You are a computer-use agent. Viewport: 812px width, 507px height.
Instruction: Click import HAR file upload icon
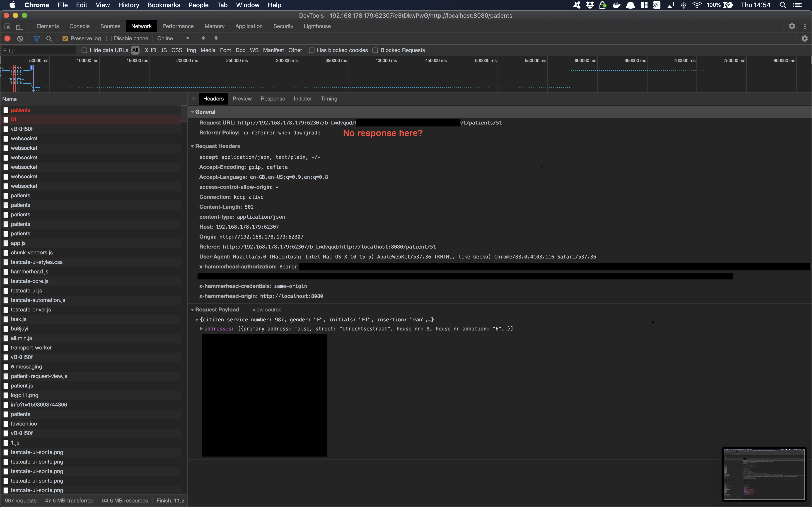(203, 38)
